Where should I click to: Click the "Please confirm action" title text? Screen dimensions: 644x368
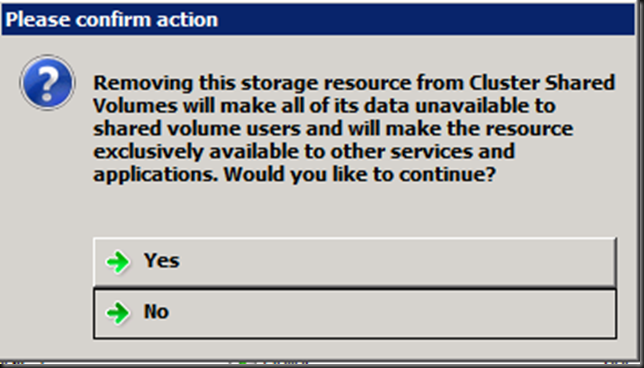(x=112, y=19)
